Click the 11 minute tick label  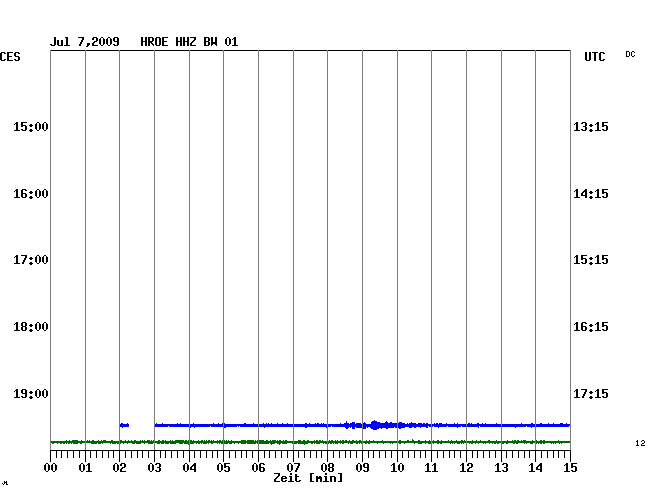click(432, 468)
